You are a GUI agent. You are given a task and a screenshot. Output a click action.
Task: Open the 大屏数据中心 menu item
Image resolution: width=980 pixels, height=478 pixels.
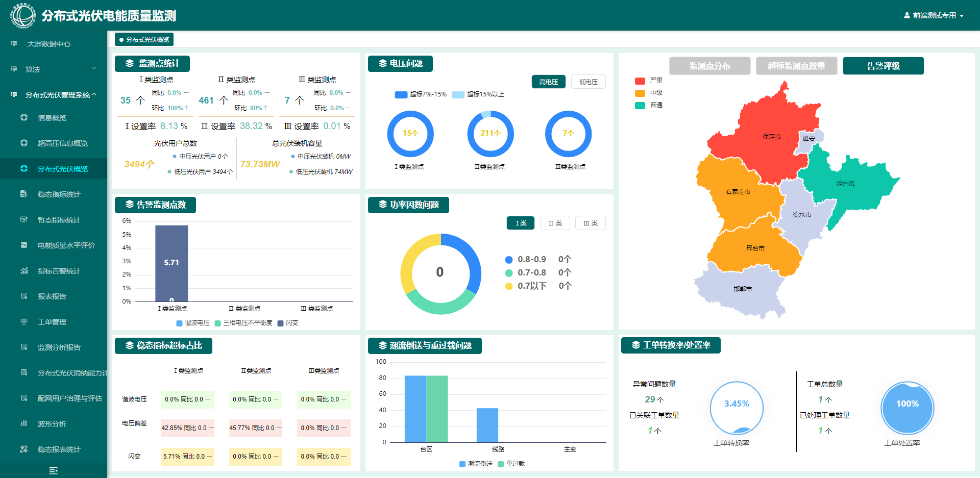click(x=54, y=44)
